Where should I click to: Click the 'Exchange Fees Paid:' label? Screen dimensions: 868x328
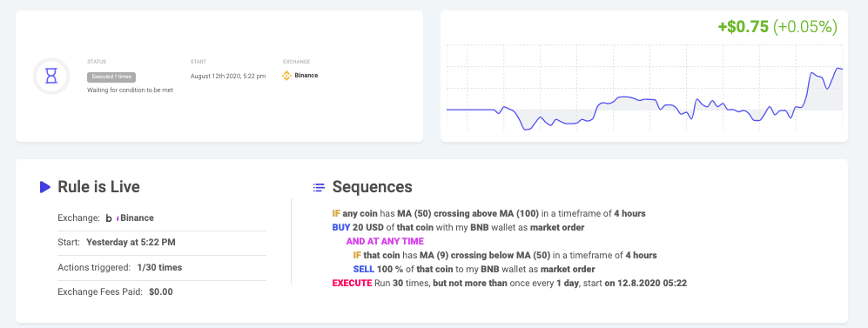coord(100,291)
